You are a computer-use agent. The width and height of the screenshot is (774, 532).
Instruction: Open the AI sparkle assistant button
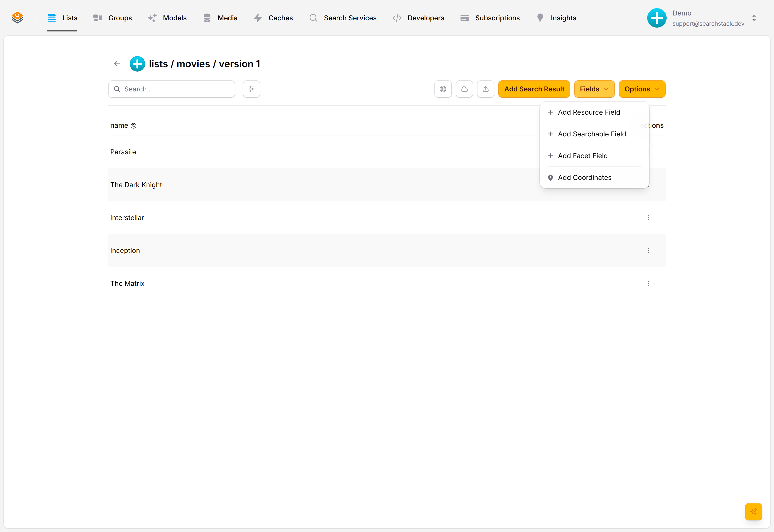click(754, 512)
